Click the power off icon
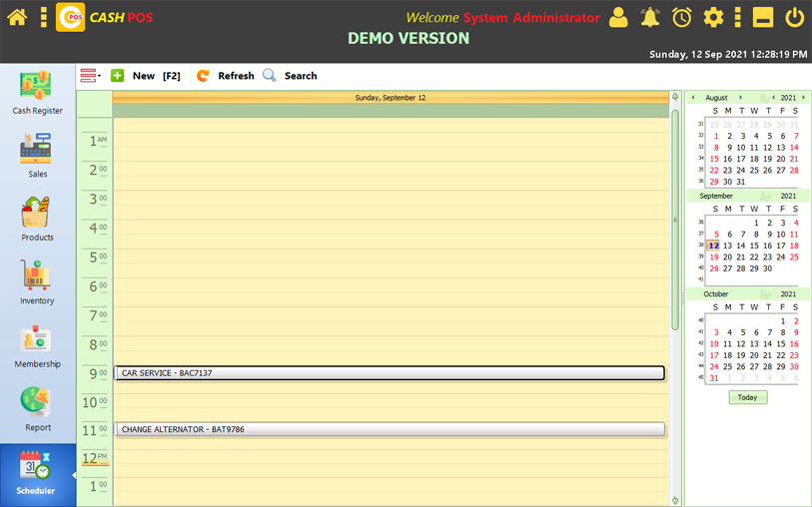The height and width of the screenshot is (507, 812). [794, 17]
